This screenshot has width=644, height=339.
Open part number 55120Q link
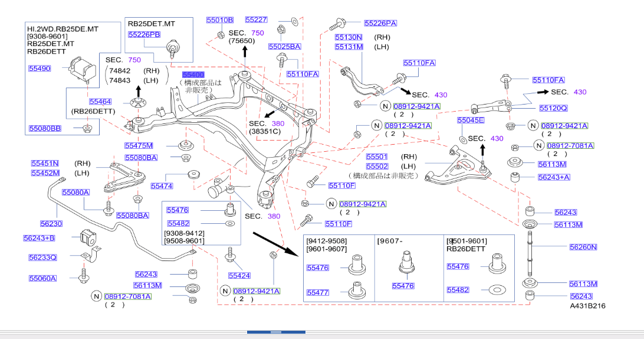(x=553, y=108)
